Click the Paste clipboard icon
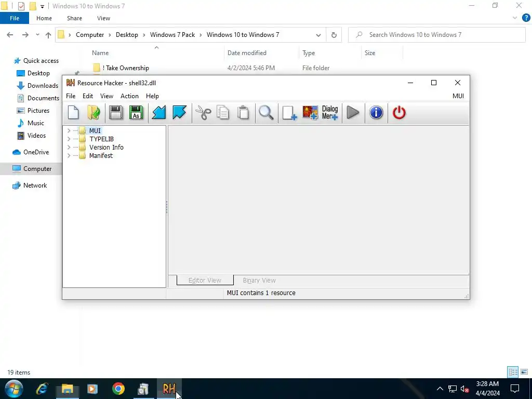Viewport: 532px width, 399px height. [243, 113]
